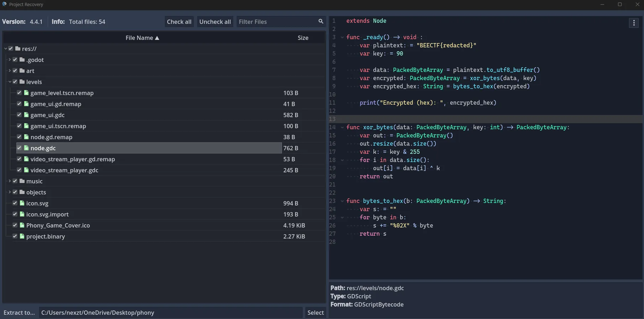The height and width of the screenshot is (319, 644).
Task: Expand the .godot folder
Action: [x=10, y=60]
